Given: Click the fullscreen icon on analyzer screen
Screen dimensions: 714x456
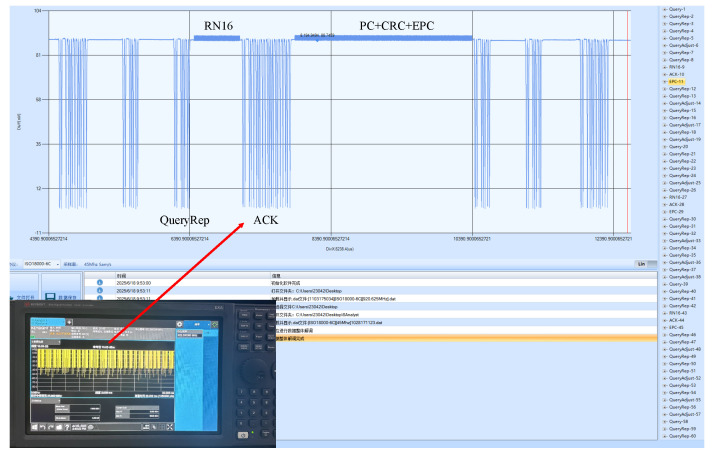Looking at the screenshot, I should 170,427.
